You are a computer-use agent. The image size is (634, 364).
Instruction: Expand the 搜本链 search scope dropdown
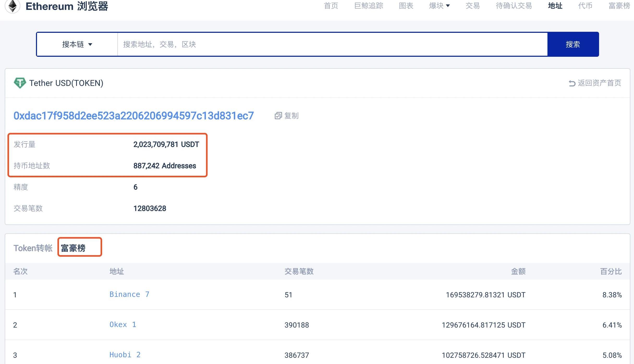pos(77,44)
